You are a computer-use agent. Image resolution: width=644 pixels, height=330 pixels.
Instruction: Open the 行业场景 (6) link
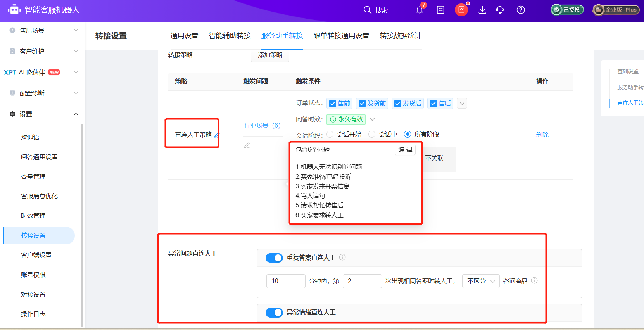[262, 125]
